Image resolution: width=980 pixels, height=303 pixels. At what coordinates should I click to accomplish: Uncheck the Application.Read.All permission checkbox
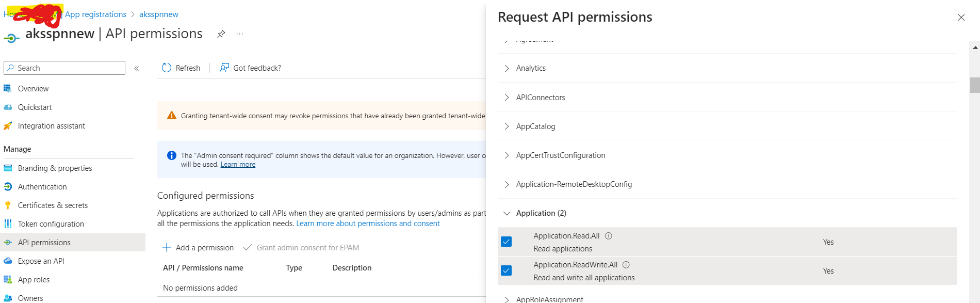click(x=507, y=242)
